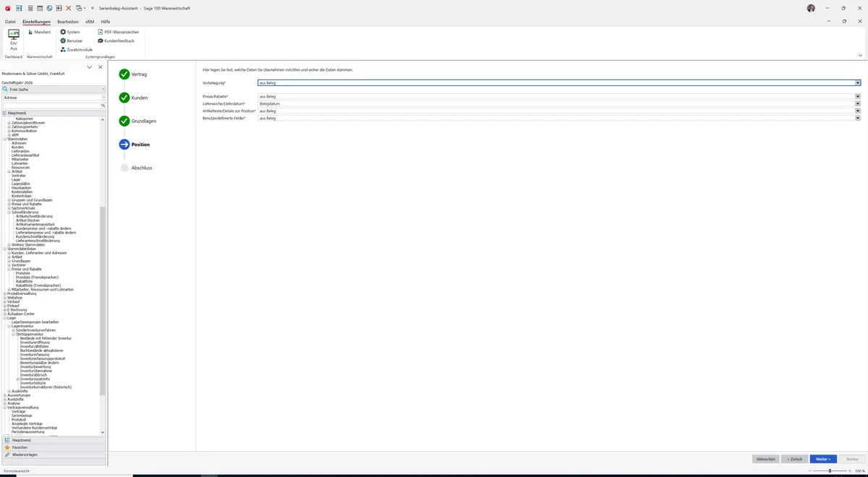Click the zoom slider handle in status bar

pyautogui.click(x=829, y=470)
